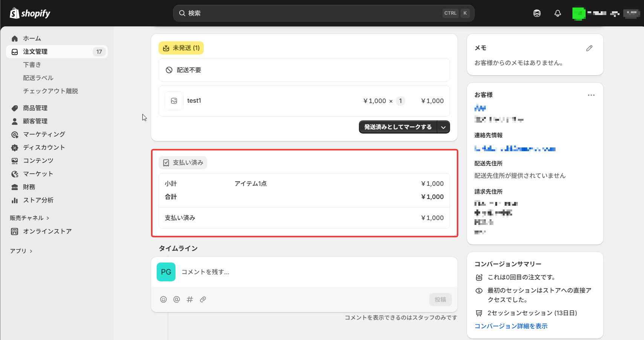Open オンラインストア sales channel
This screenshot has height=340, width=644.
tap(47, 231)
